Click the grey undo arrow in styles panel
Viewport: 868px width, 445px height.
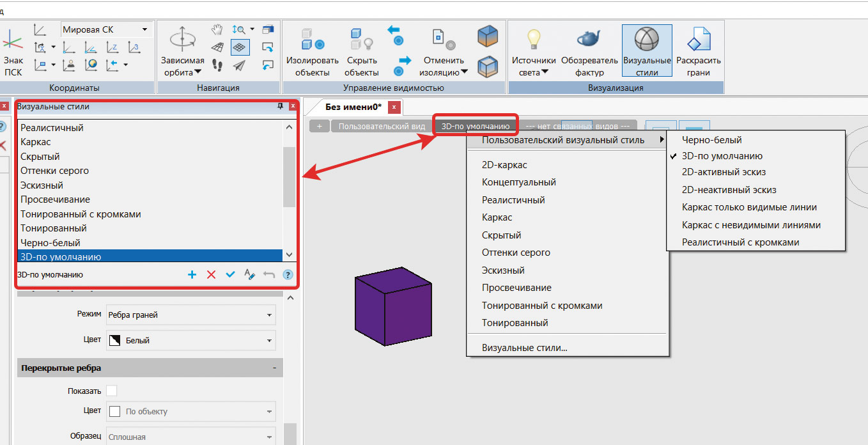point(268,274)
